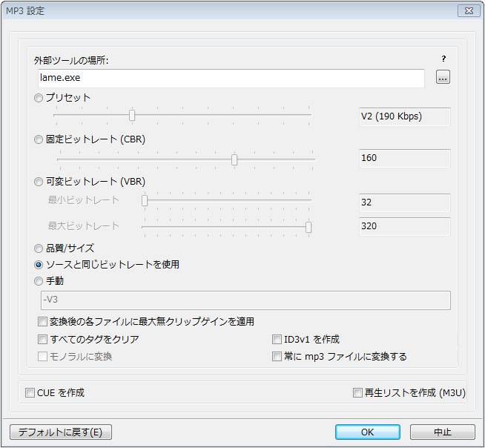Click the browse button for lame.exe path
485x448 pixels.
pos(443,77)
